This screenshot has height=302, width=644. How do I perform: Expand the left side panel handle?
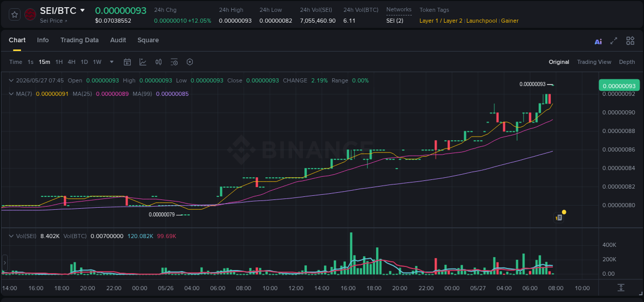pyautogui.click(x=5, y=262)
